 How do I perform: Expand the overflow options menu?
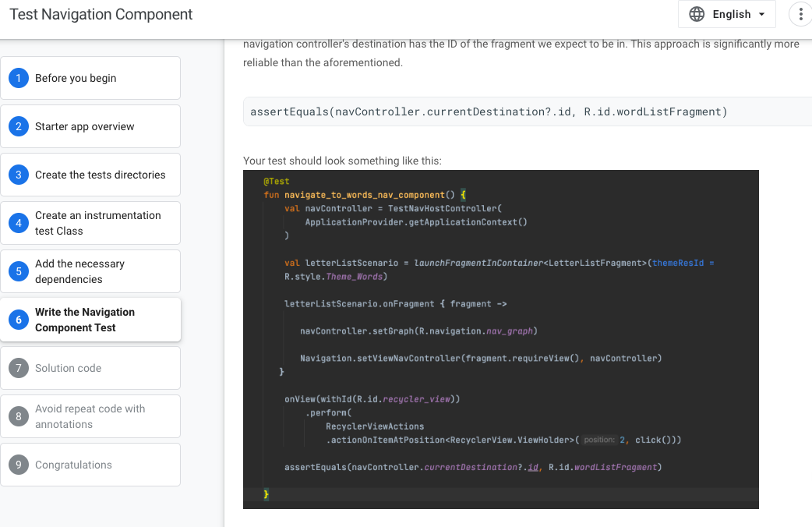pos(801,13)
